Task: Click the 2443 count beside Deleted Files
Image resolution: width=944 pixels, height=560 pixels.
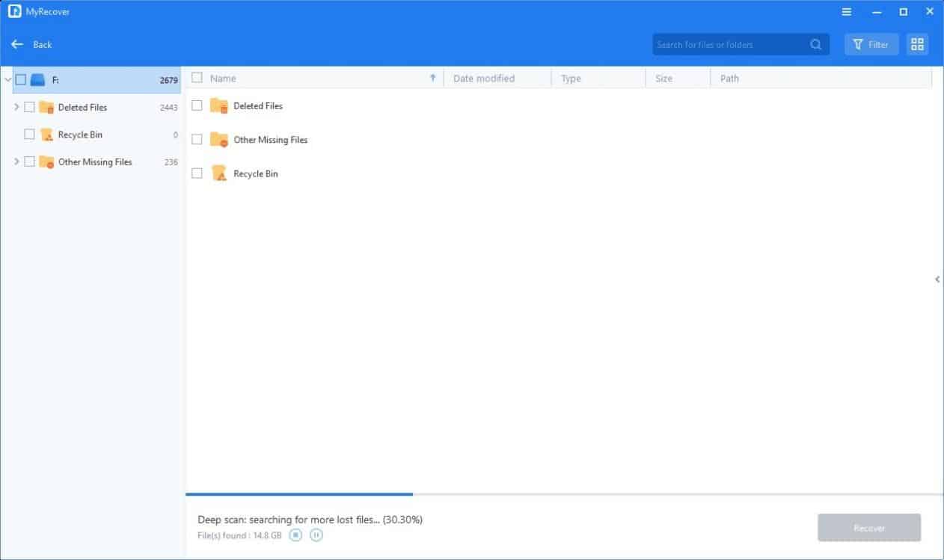Action: pos(169,108)
